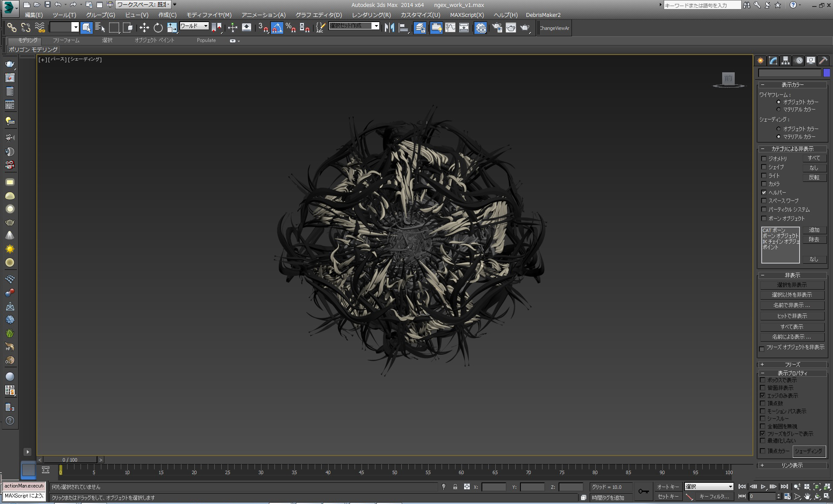
Task: Select the Unlink Selection tool
Action: [x=26, y=28]
